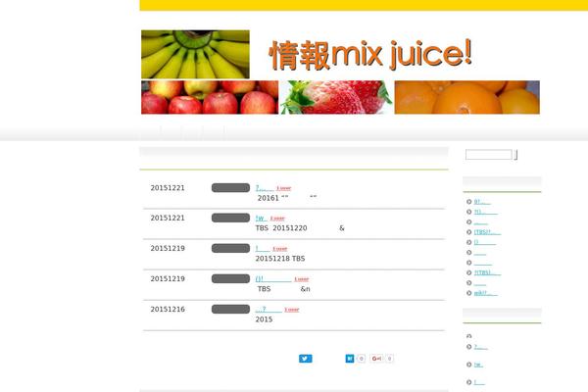Viewport: 588px width, 392px height.
Task: Click the red apples header image
Action: [x=210, y=97]
